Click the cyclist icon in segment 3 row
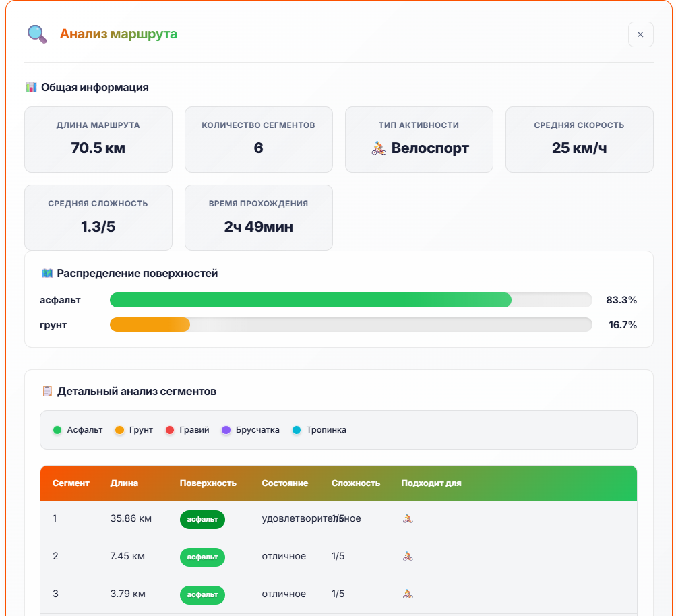676x616 pixels. 407,594
